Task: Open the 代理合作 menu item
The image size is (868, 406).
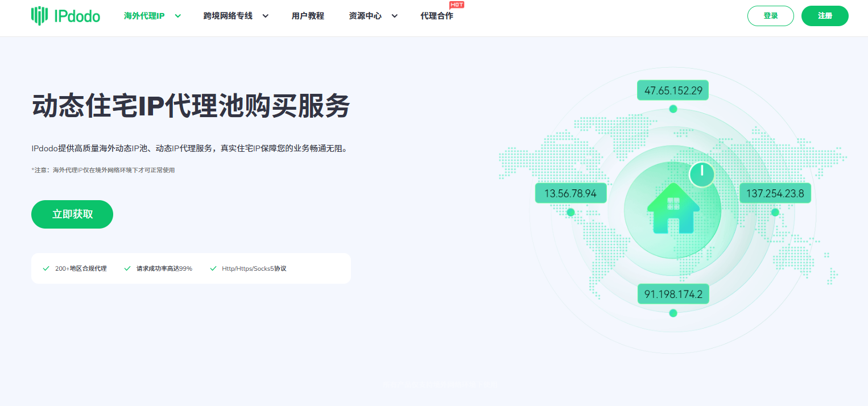Action: [x=437, y=16]
